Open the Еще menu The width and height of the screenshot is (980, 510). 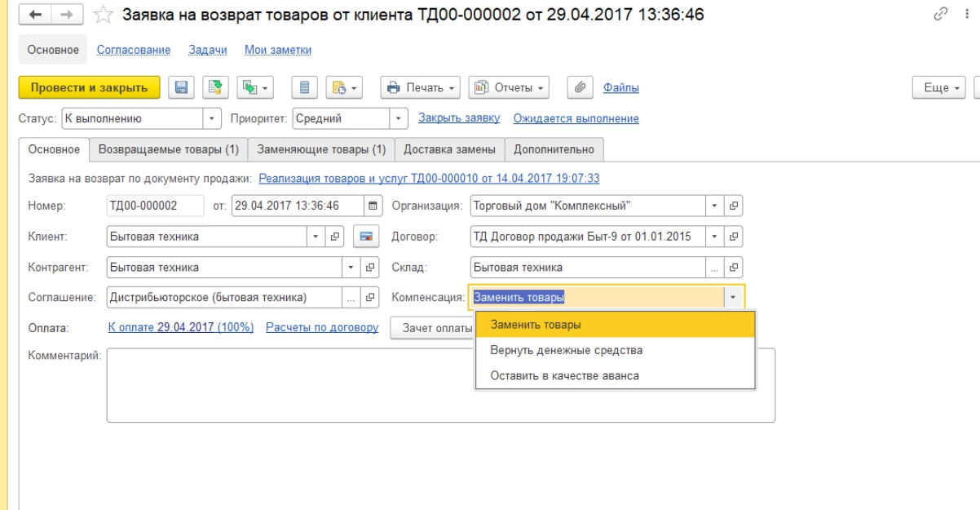938,87
